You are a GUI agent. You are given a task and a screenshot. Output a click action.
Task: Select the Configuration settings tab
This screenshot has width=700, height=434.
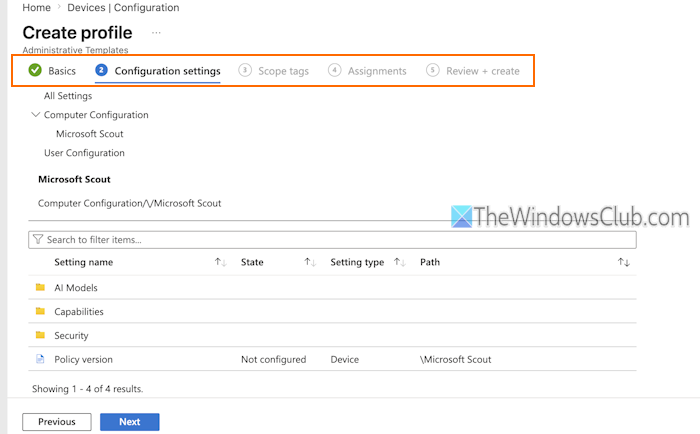click(x=167, y=71)
